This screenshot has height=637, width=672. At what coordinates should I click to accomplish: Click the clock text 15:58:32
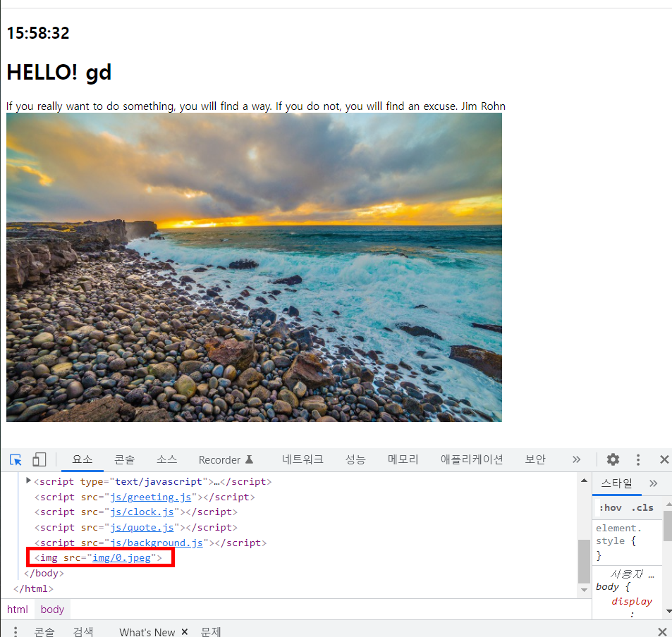(x=37, y=33)
